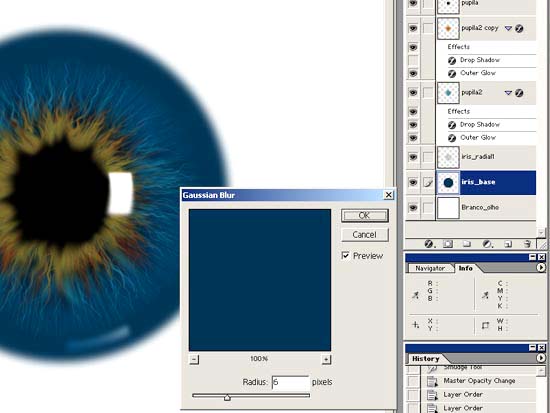
Task: Hide the Branco_olho layer
Action: pos(413,207)
